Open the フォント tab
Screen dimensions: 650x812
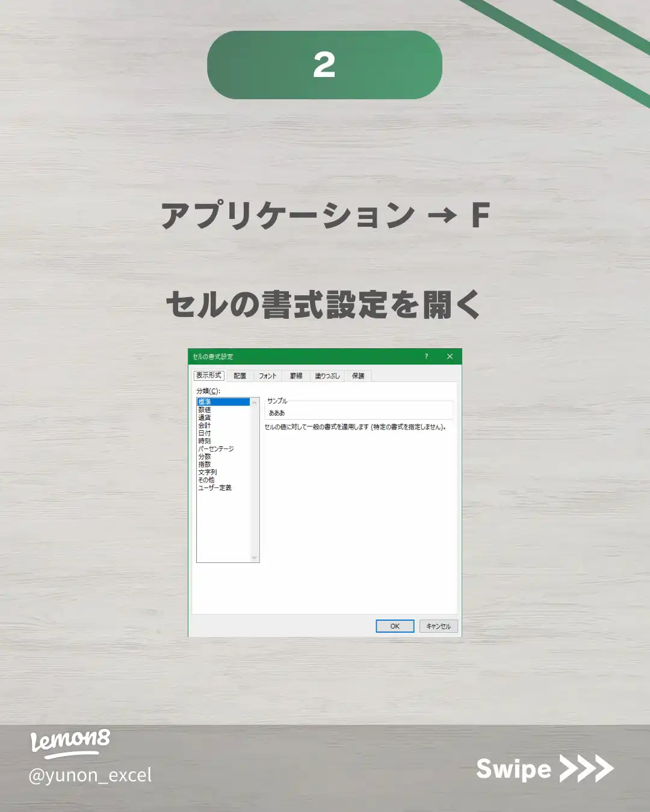pos(268,376)
